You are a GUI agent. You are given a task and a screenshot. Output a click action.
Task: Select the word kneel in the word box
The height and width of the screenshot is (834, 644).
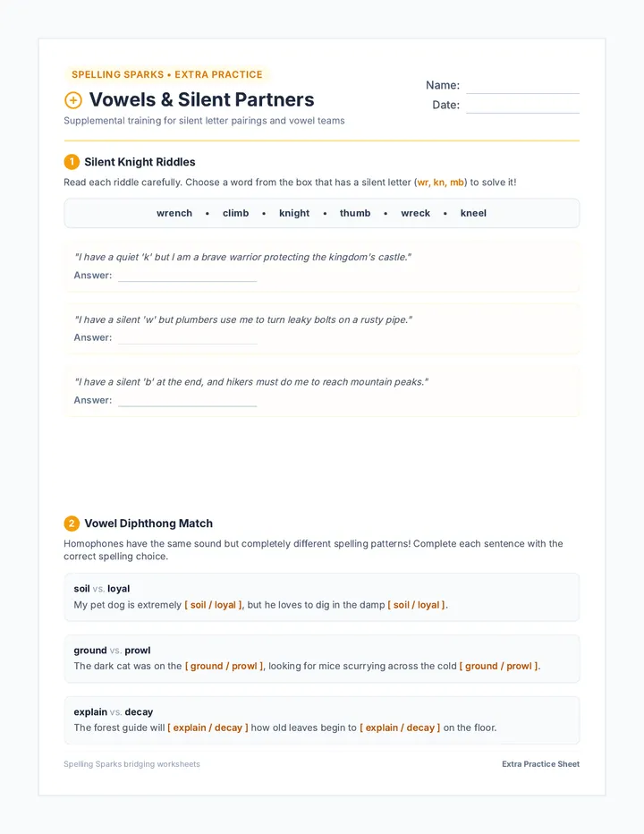tap(473, 213)
